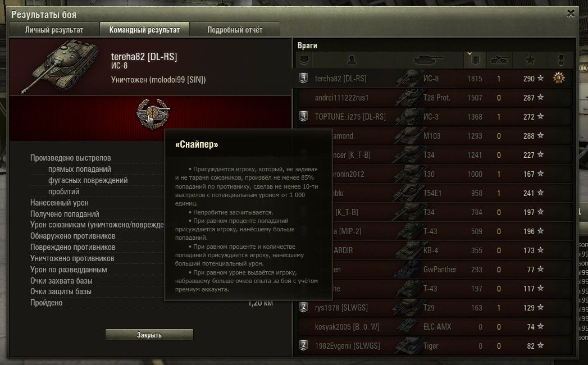The height and width of the screenshot is (365, 588).
Task: Select 1982Evgenii [SLWGS] Tiger row
Action: click(x=435, y=346)
